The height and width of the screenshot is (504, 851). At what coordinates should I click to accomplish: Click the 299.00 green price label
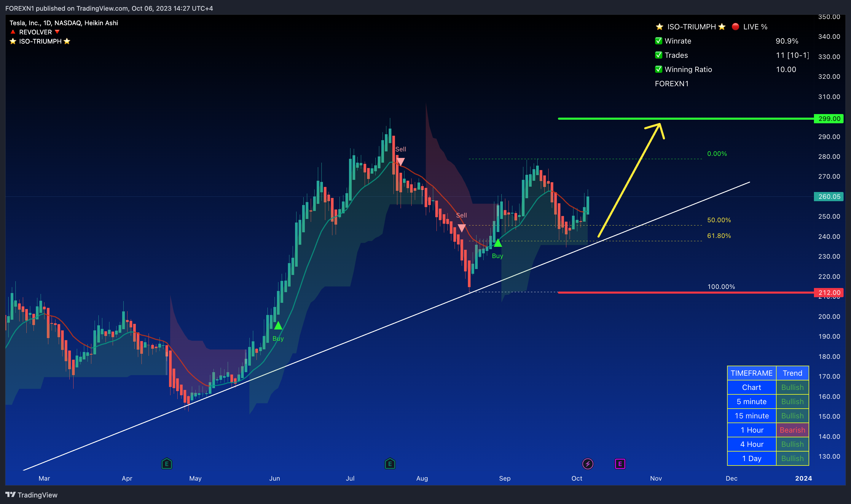click(x=828, y=119)
